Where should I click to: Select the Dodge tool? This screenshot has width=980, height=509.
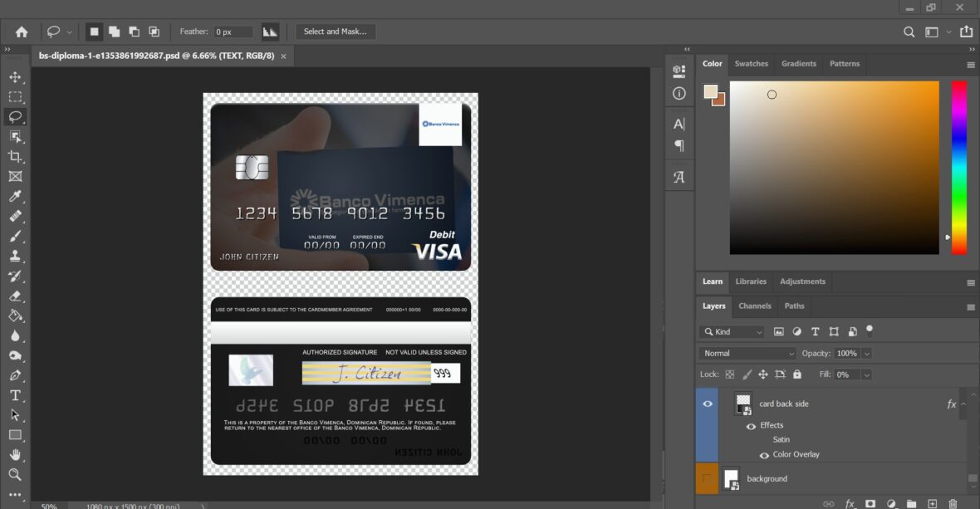tap(15, 356)
